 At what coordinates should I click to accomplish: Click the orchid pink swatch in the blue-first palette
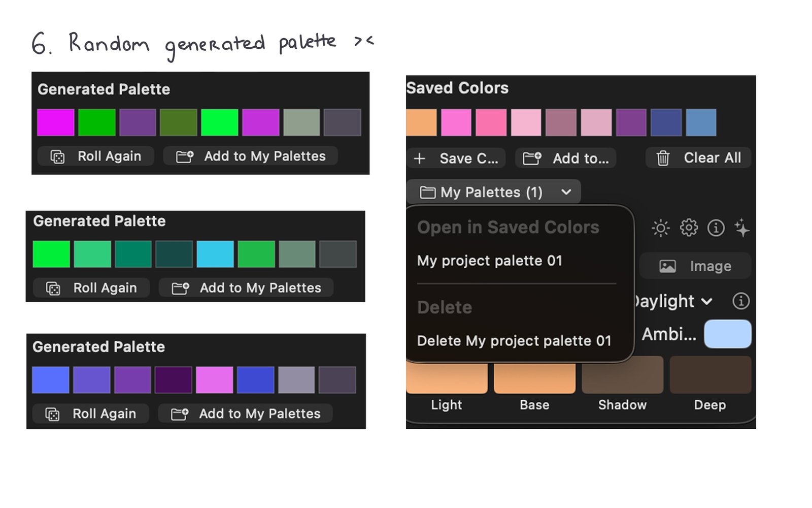point(215,380)
